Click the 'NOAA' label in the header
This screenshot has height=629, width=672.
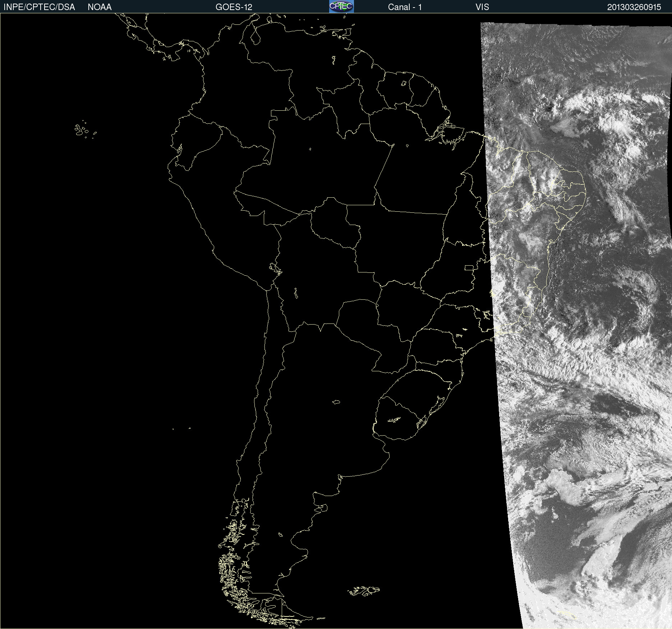tap(100, 7)
